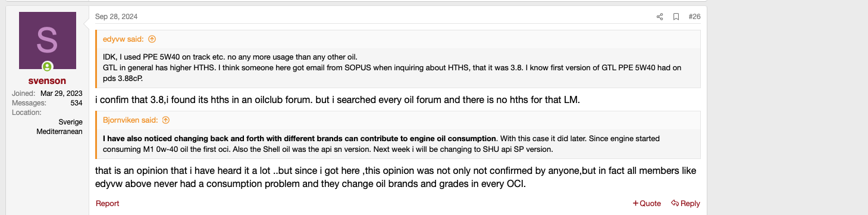Image resolution: width=868 pixels, height=215 pixels.
Task: Open svenson's purple S avatar
Action: tap(48, 40)
